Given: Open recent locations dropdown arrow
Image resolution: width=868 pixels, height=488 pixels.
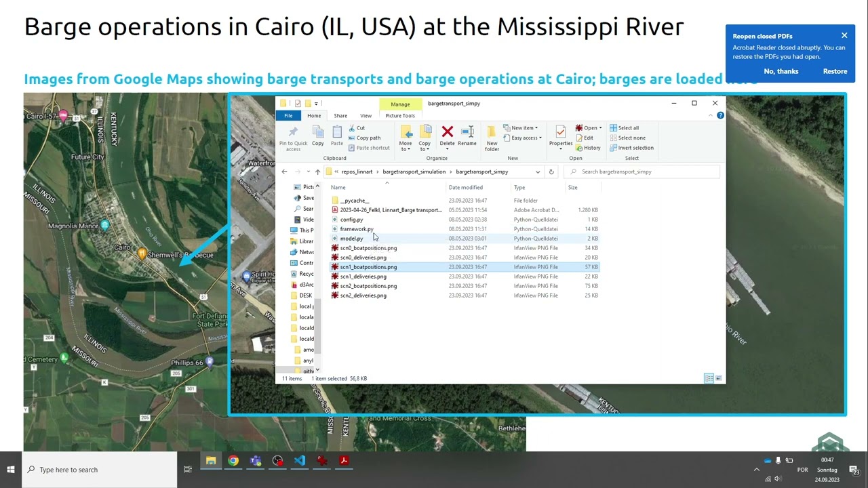Looking at the screenshot, I should tap(308, 171).
